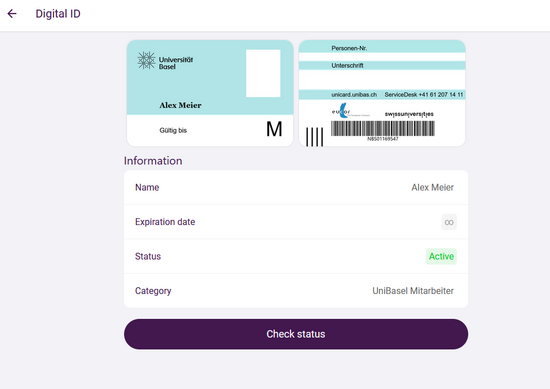This screenshot has width=550, height=389.
Task: Click the green Active status badge
Action: point(441,256)
